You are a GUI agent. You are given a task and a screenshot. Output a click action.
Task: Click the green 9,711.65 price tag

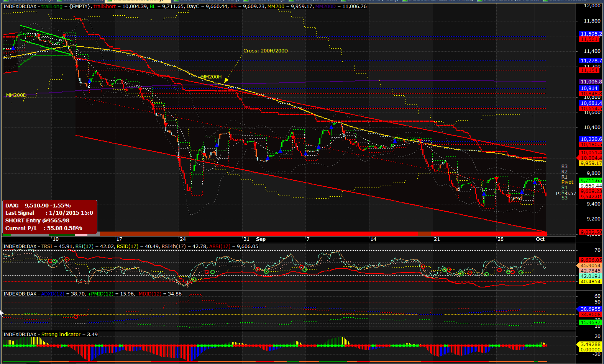tap(591, 180)
